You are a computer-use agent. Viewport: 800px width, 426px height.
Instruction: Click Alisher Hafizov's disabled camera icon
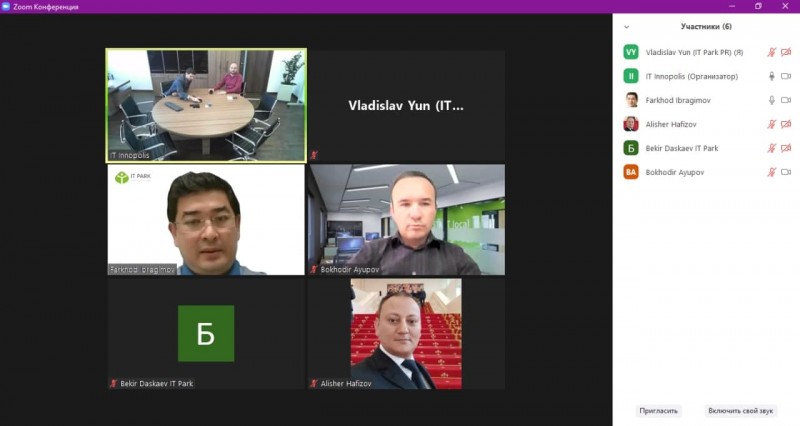click(x=786, y=124)
